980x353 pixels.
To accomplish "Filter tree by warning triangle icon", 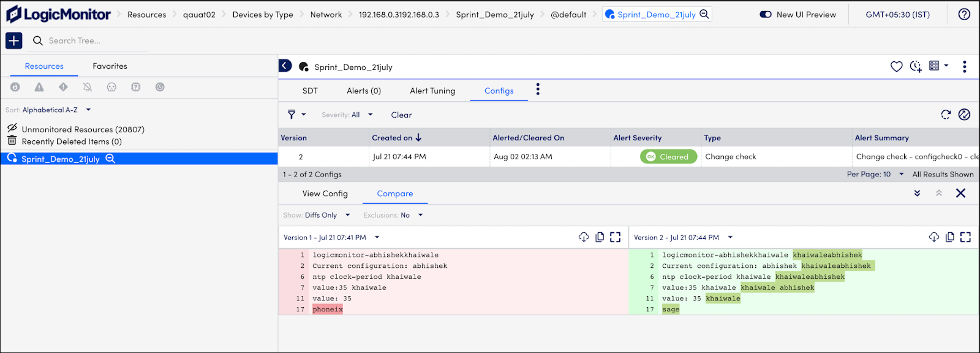I will 39,87.
